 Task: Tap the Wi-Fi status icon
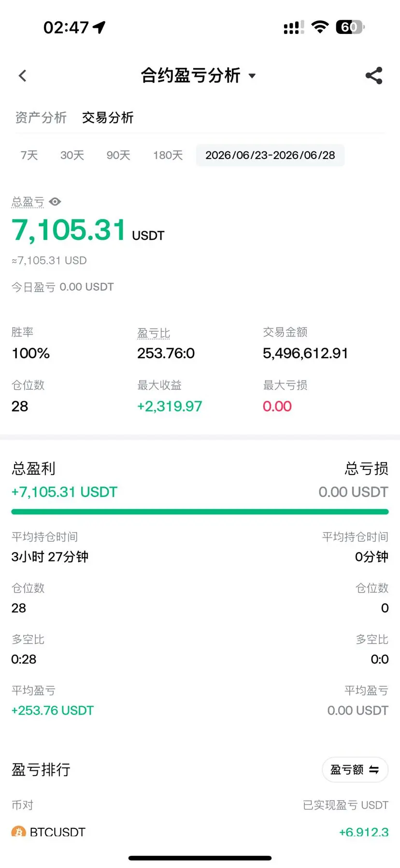(319, 27)
